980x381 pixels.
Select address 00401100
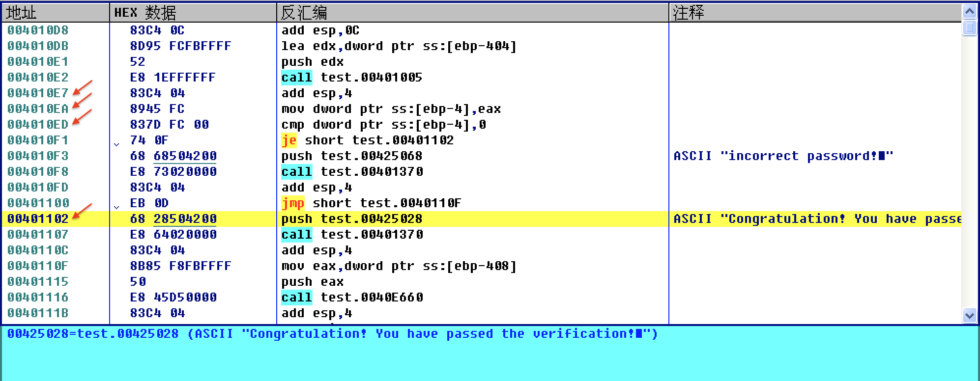38,203
